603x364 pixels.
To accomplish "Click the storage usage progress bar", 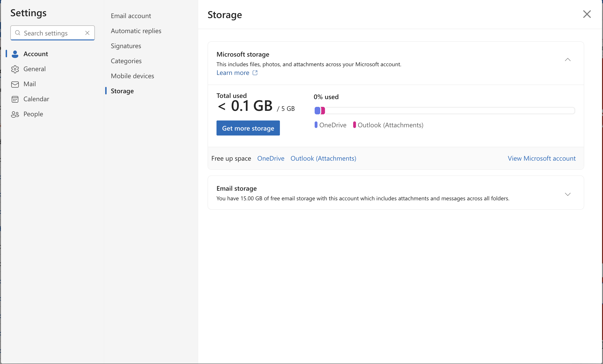I will [x=445, y=111].
